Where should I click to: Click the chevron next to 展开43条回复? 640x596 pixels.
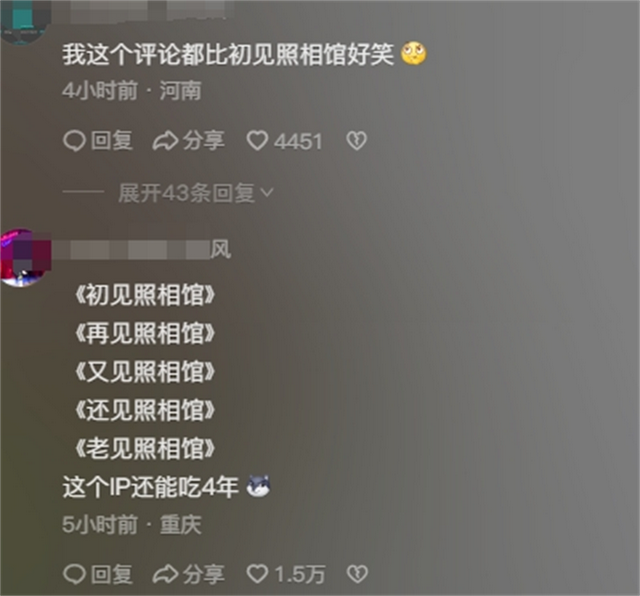point(267,192)
